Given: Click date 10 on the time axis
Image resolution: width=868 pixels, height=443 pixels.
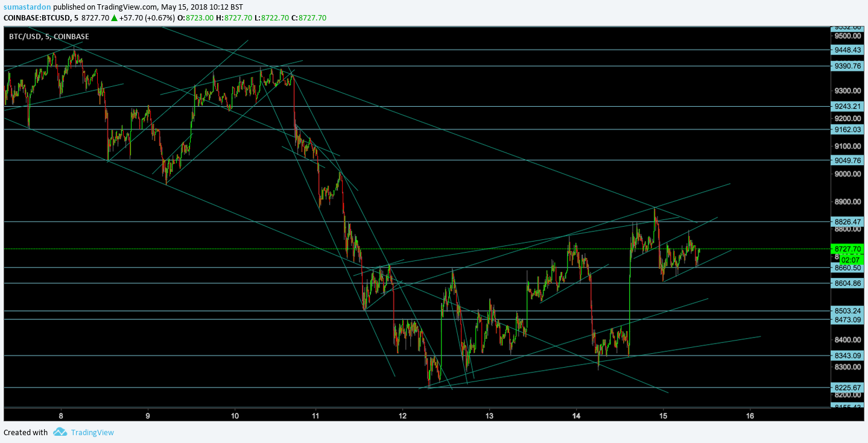Looking at the screenshot, I should point(235,415).
